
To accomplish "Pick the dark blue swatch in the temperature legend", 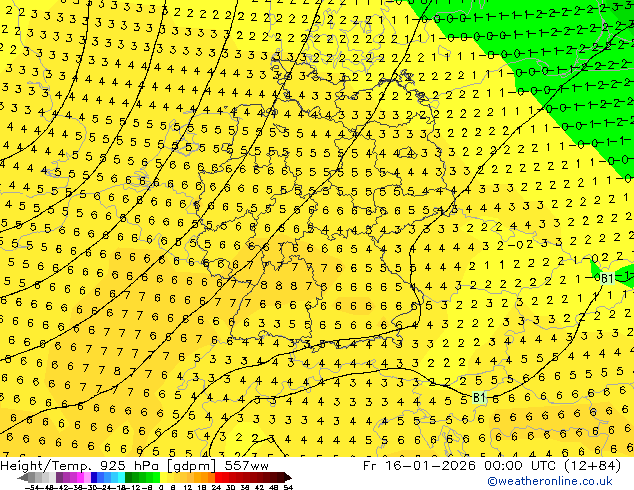I will pyautogui.click(x=94, y=477).
